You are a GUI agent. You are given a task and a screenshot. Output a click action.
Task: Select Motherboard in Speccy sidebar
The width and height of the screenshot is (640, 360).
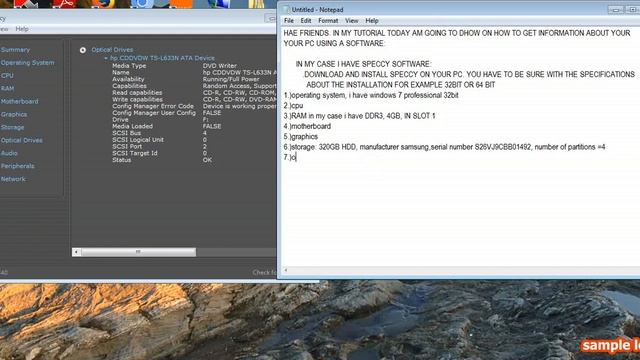[19, 102]
